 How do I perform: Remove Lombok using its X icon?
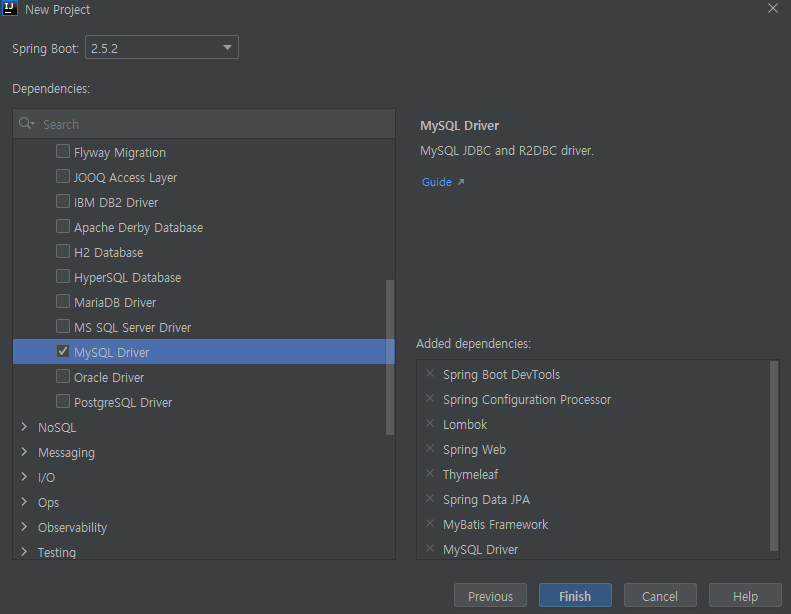tap(430, 424)
